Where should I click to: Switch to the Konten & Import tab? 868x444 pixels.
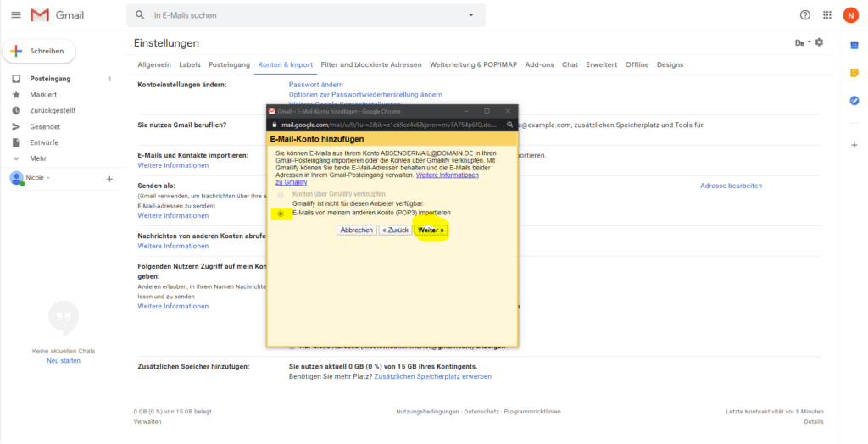286,64
